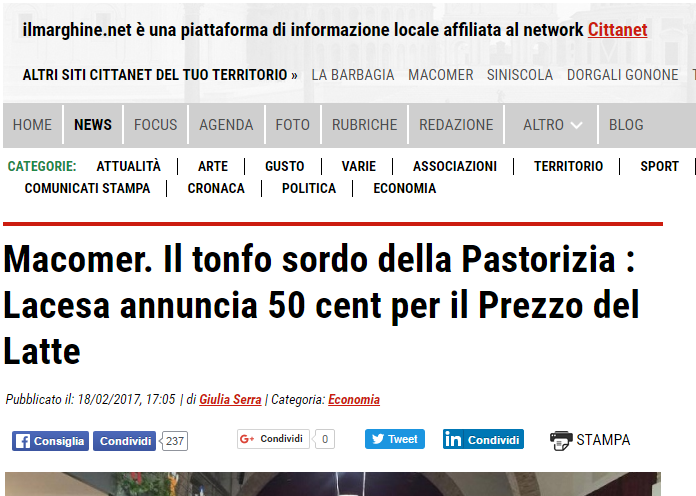Open author Giulia Serra's page
Screen dimensions: 696x496
pos(230,399)
